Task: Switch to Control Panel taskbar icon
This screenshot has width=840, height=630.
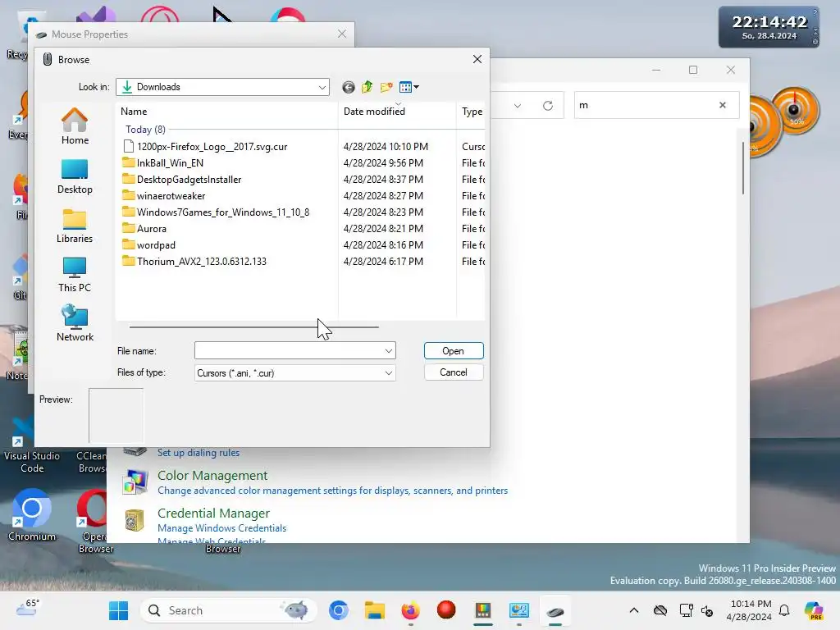Action: pos(518,610)
